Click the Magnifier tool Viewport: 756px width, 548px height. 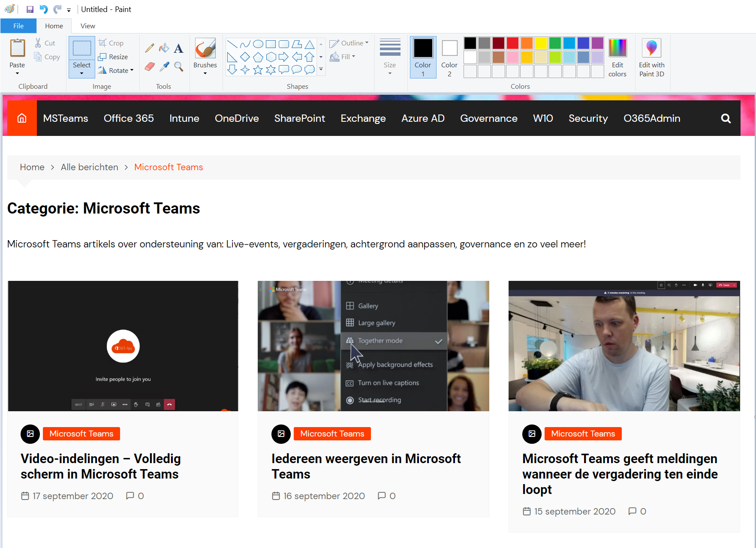[x=178, y=66]
